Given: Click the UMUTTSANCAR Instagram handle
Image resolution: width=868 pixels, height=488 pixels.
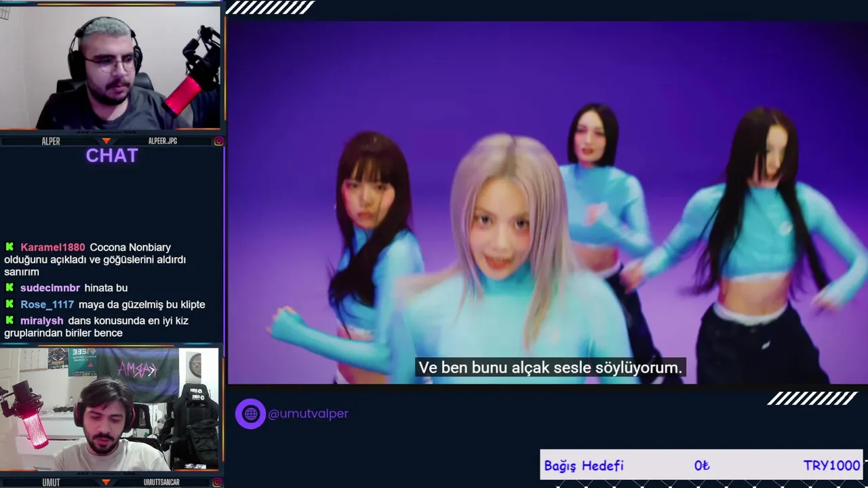Looking at the screenshot, I should 161,482.
